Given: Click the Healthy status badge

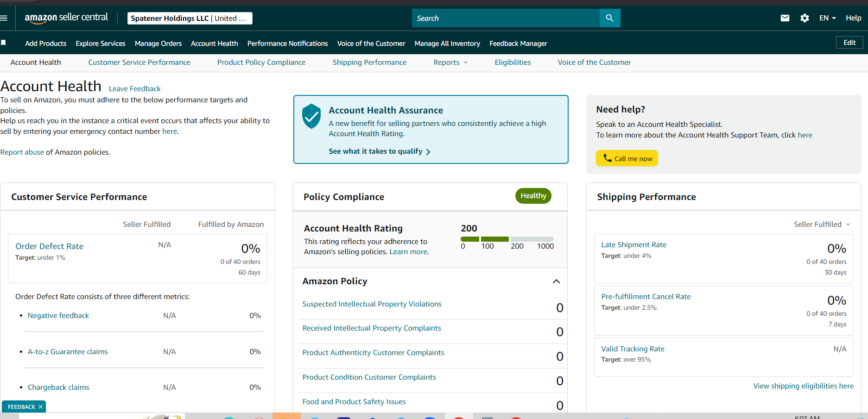Looking at the screenshot, I should (533, 196).
